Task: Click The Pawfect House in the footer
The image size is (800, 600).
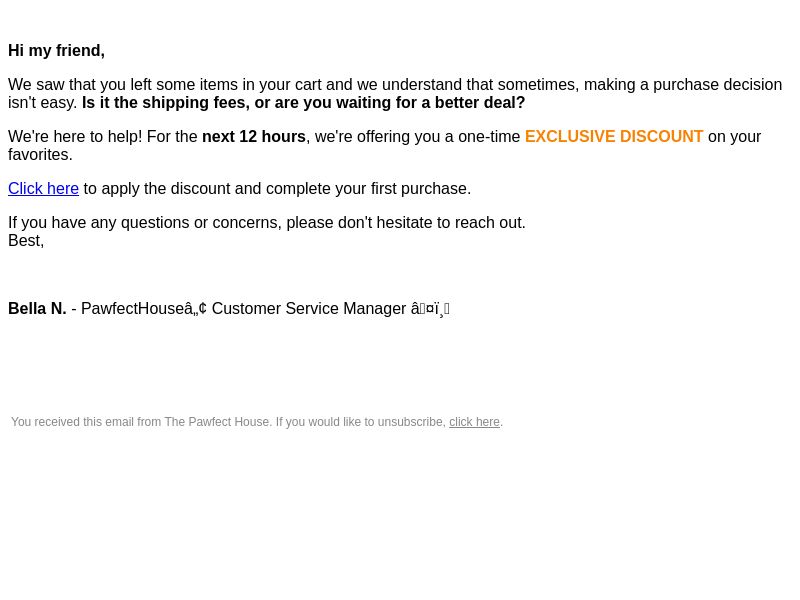Action: click(217, 422)
